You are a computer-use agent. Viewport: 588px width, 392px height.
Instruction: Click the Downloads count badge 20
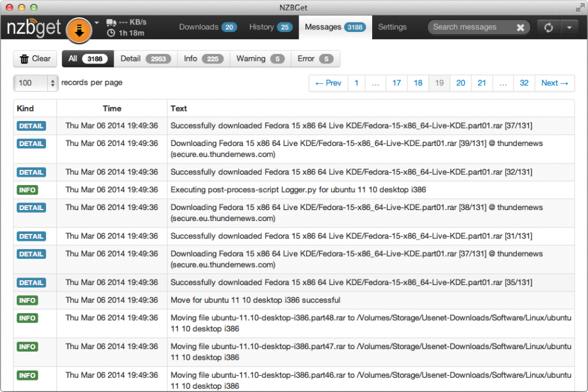pyautogui.click(x=229, y=28)
